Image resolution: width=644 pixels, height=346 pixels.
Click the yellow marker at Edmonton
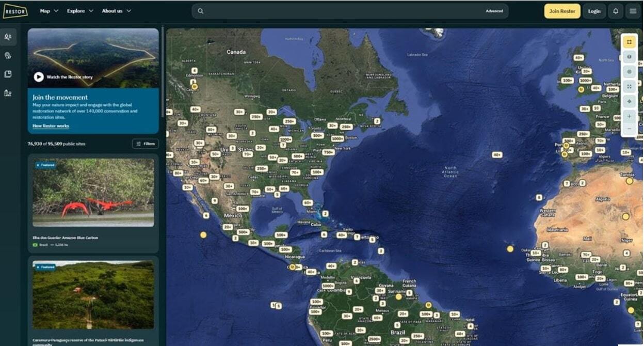tap(195, 87)
